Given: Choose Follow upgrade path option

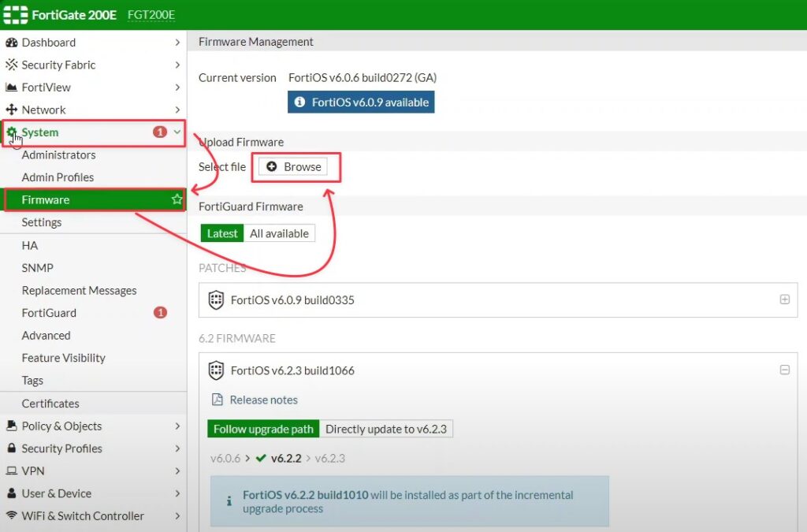Looking at the screenshot, I should click(x=263, y=429).
